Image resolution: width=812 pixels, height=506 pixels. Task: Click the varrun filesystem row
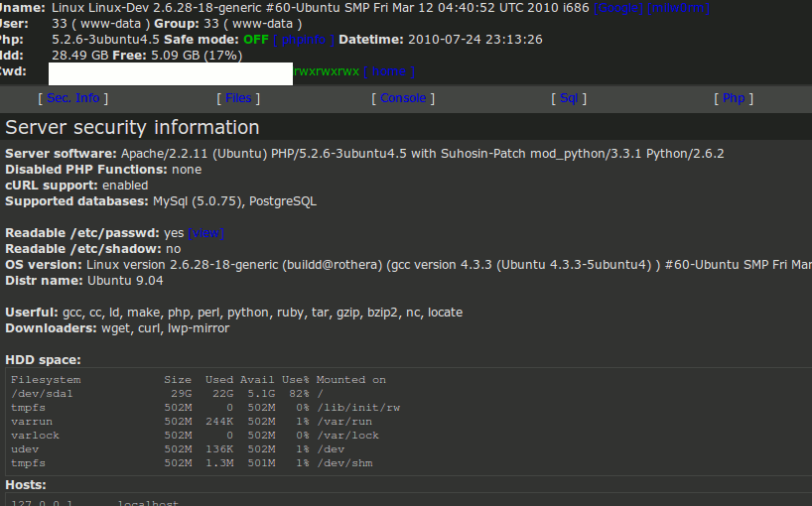(192, 422)
